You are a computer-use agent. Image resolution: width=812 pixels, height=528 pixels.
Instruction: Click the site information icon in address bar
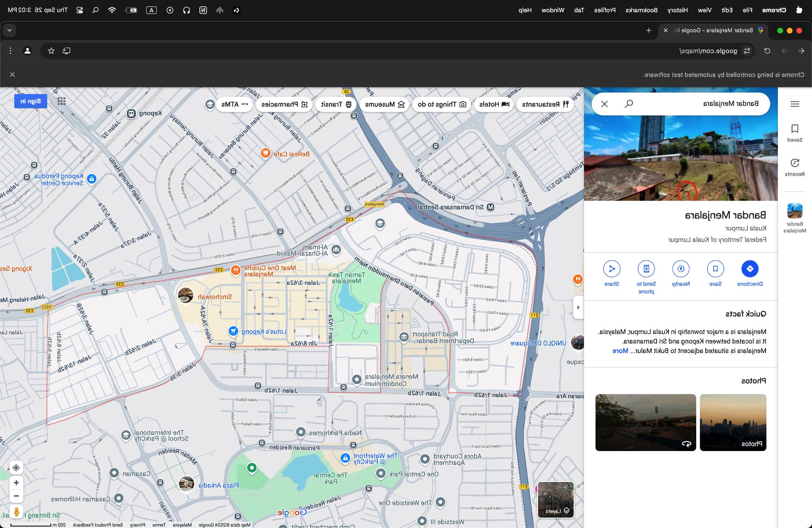tap(747, 51)
